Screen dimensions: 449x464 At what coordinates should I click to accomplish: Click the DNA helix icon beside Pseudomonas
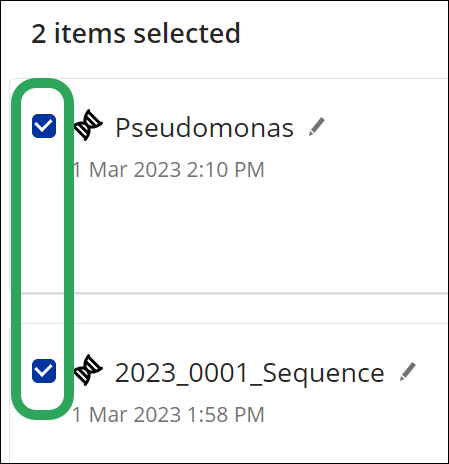[88, 125]
